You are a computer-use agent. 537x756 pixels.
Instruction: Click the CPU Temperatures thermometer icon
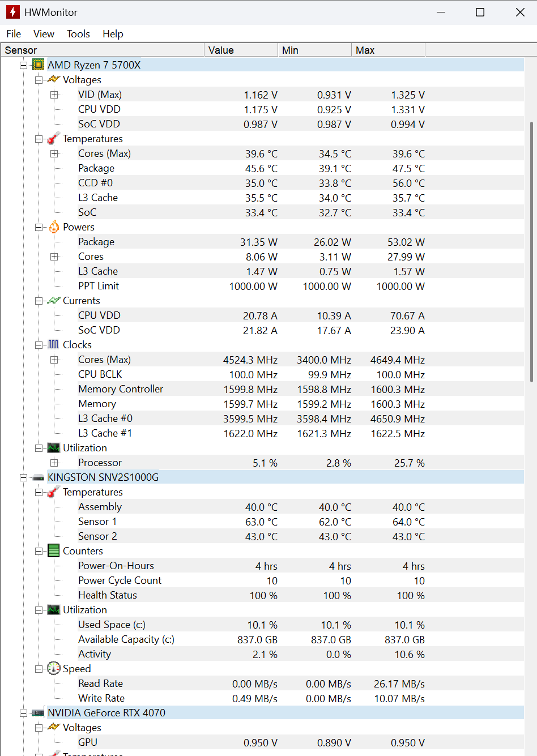(x=54, y=138)
